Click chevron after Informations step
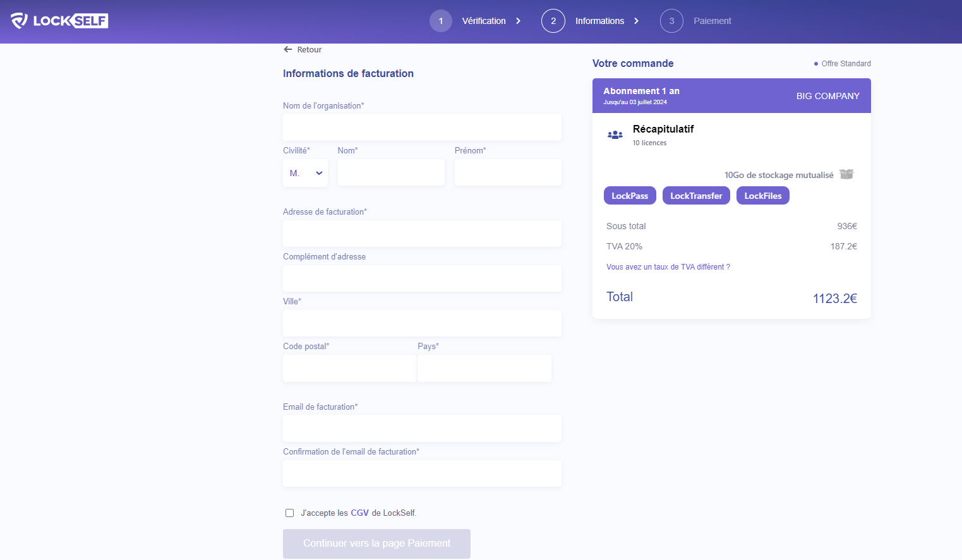Image resolution: width=962 pixels, height=560 pixels. pyautogui.click(x=637, y=21)
